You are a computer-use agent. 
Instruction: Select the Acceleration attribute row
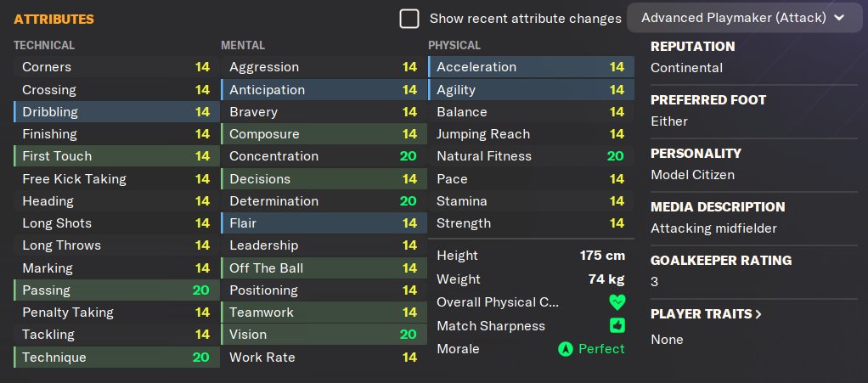click(530, 67)
